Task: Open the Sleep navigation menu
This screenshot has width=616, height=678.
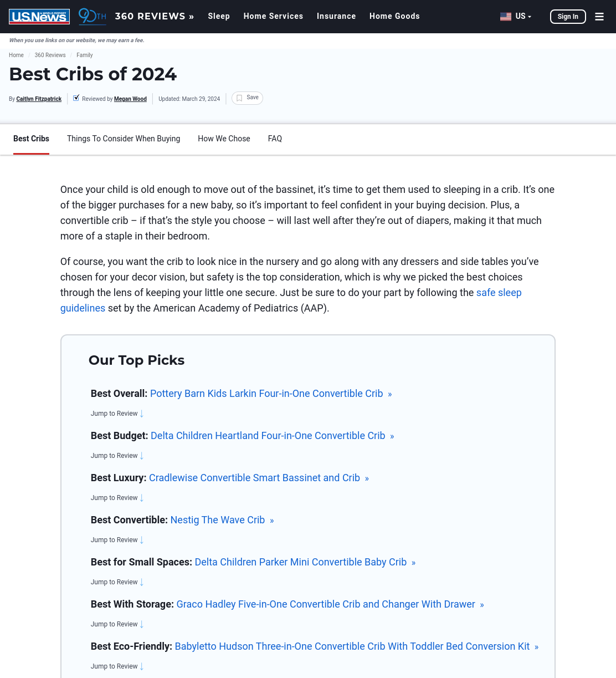Action: [219, 17]
